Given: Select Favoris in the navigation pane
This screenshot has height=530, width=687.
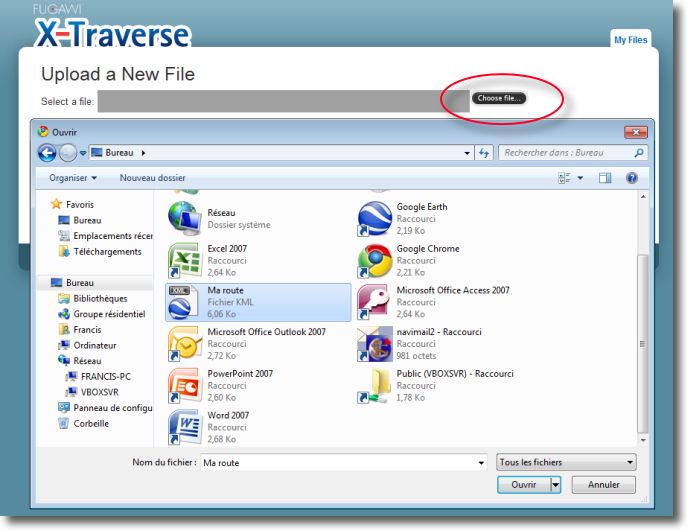Looking at the screenshot, I should tap(72, 204).
